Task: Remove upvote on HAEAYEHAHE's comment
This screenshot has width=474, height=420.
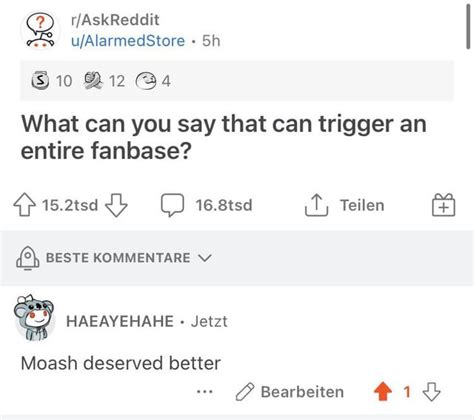Action: tap(383, 392)
